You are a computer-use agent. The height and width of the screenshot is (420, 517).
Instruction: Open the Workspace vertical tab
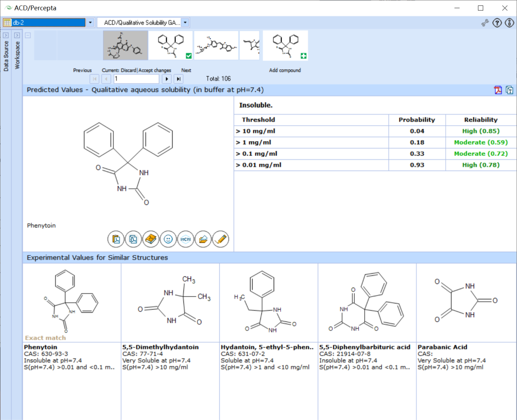[17, 55]
